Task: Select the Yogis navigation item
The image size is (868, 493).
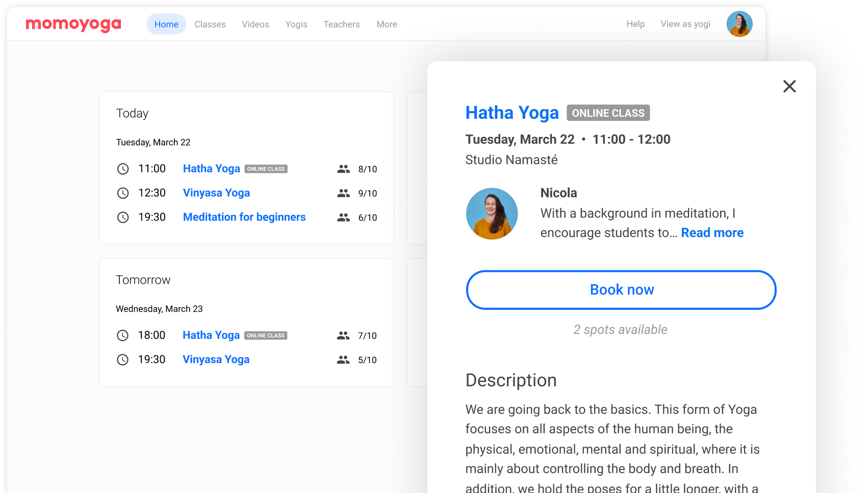Action: tap(296, 24)
